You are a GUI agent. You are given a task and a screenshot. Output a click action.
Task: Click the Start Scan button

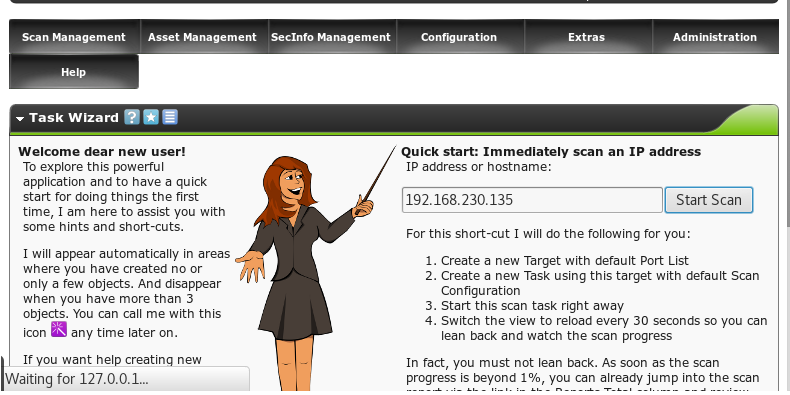pos(709,200)
